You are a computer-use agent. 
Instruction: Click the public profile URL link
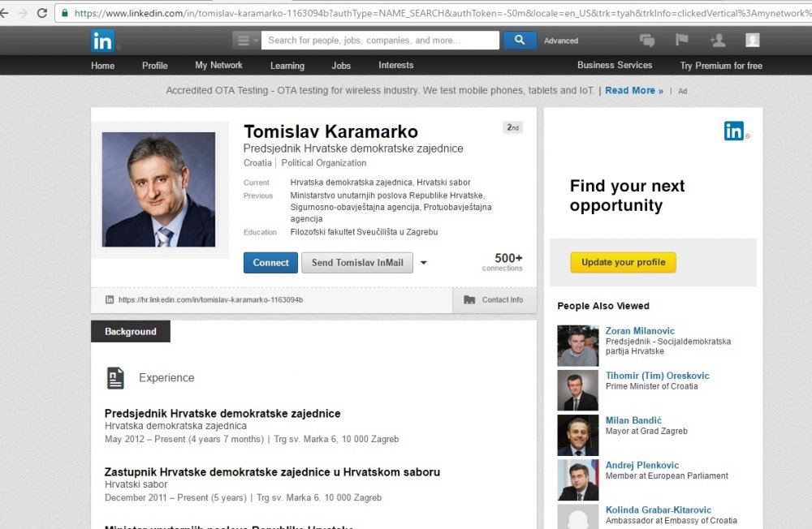211,299
